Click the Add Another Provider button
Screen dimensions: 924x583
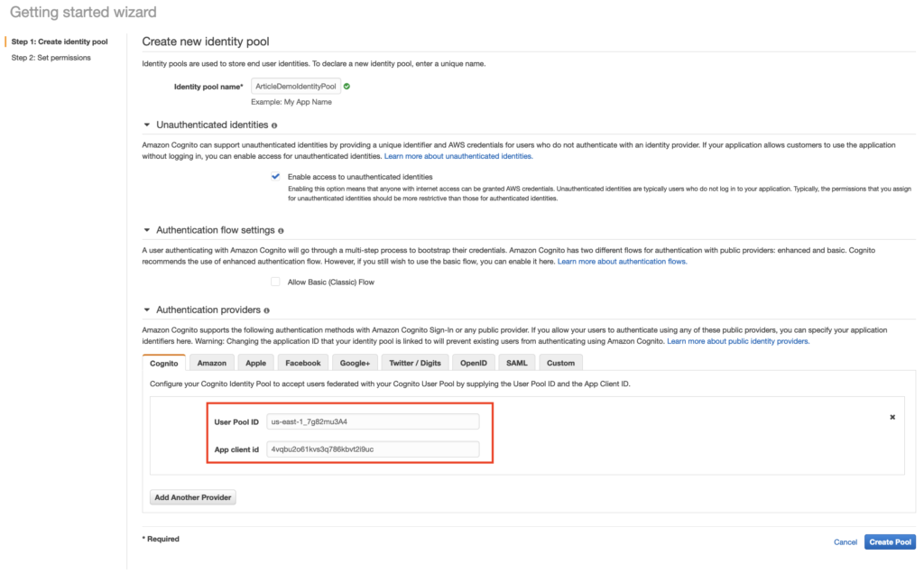(x=193, y=497)
